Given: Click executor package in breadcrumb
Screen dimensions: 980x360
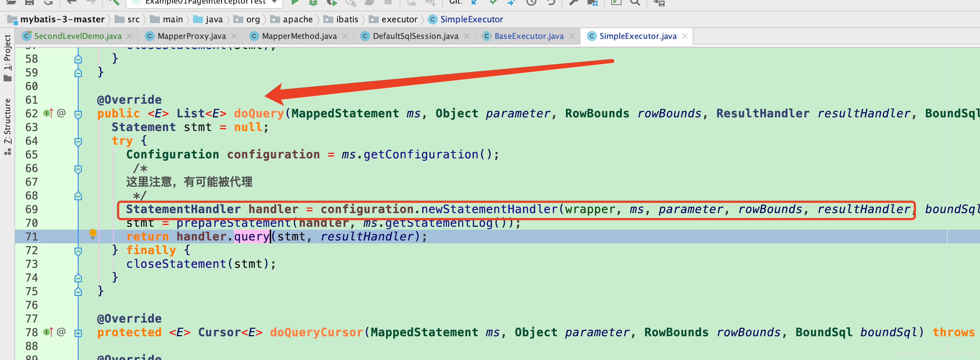Looking at the screenshot, I should [x=393, y=19].
